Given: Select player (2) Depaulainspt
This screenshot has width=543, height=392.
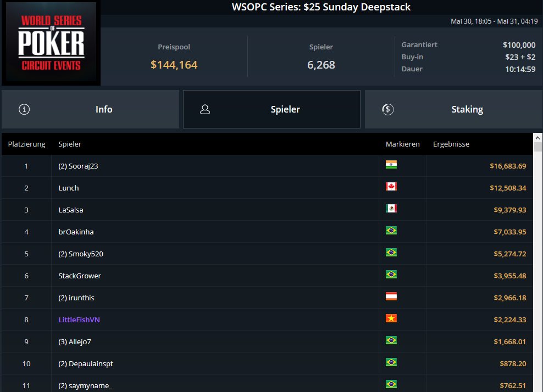Looking at the screenshot, I should click(86, 363).
